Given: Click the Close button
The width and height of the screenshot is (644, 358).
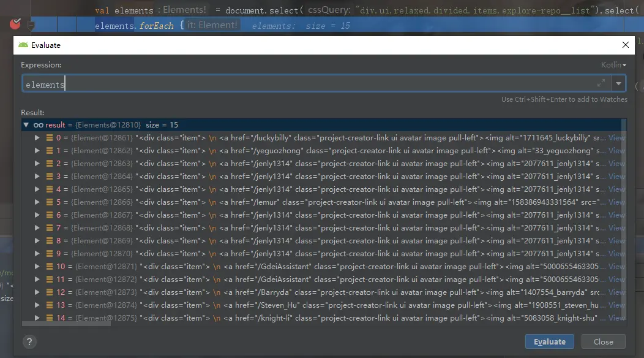Looking at the screenshot, I should pos(604,341).
